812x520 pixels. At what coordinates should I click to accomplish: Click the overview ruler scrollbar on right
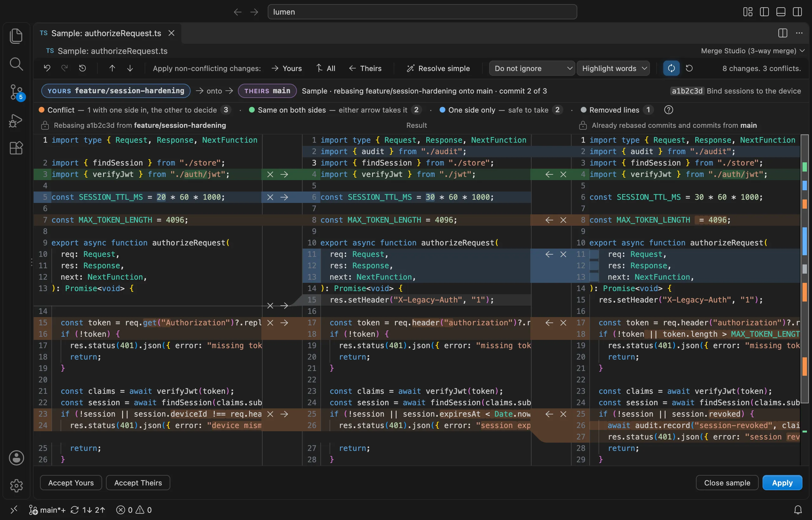pyautogui.click(x=805, y=269)
